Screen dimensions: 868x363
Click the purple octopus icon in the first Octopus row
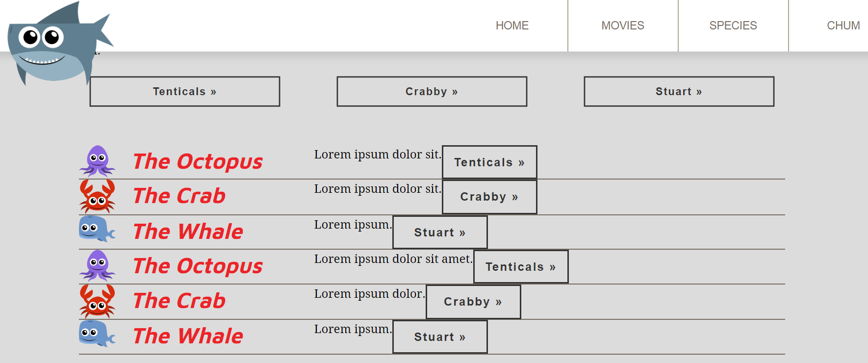tap(98, 161)
